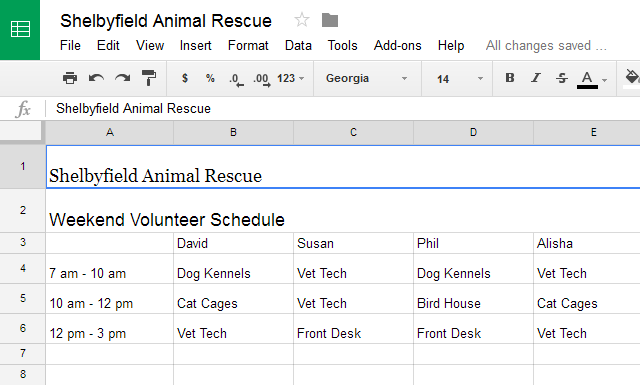Decrease decimal places
This screenshot has height=385, width=640.
[236, 79]
